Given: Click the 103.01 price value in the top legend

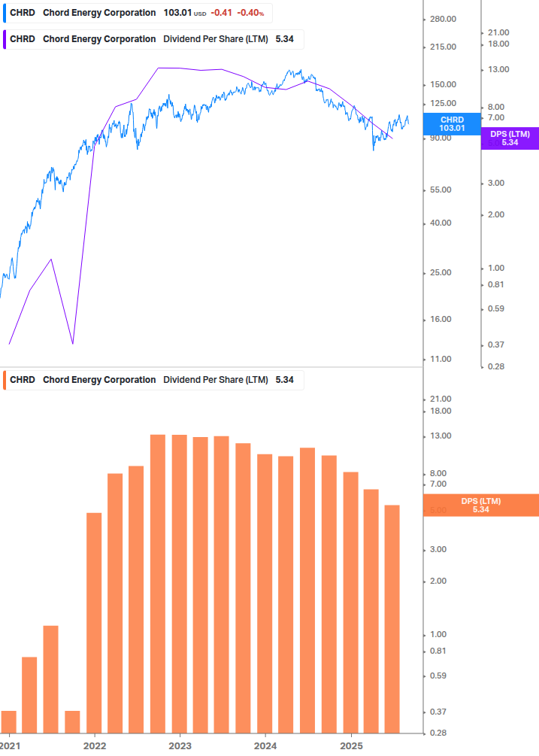Looking at the screenshot, I should coord(177,13).
